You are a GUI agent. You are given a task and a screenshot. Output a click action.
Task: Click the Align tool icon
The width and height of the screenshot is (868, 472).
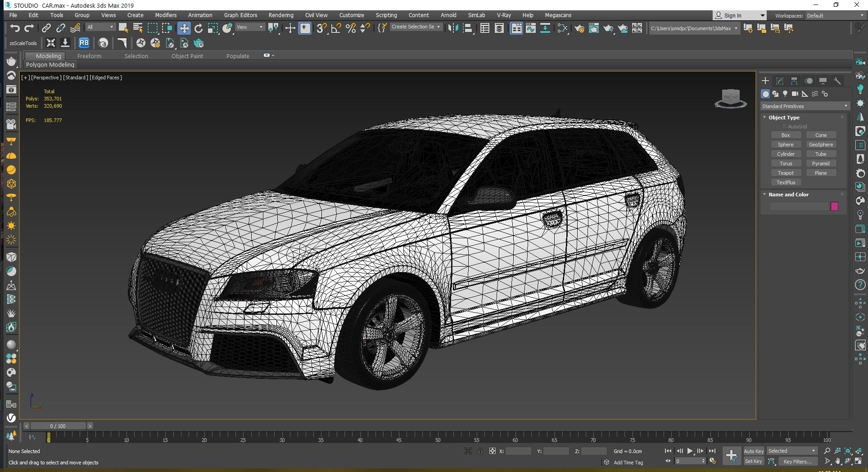pyautogui.click(x=468, y=28)
